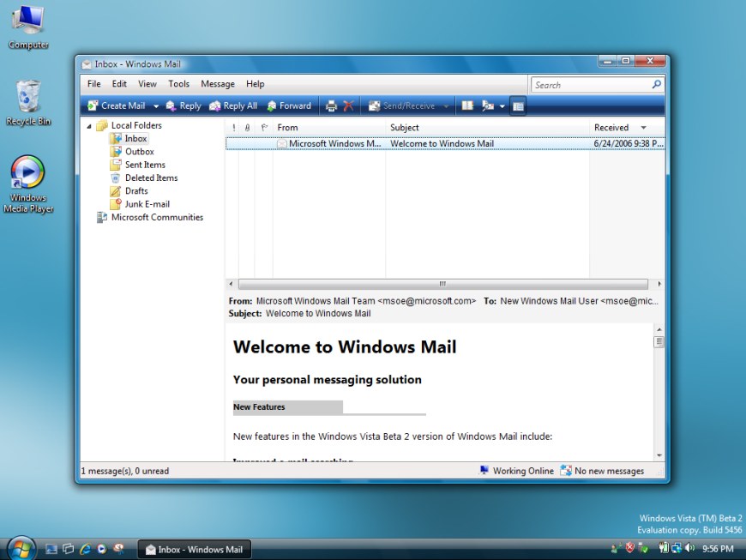Click the Send/Receive button

click(402, 105)
